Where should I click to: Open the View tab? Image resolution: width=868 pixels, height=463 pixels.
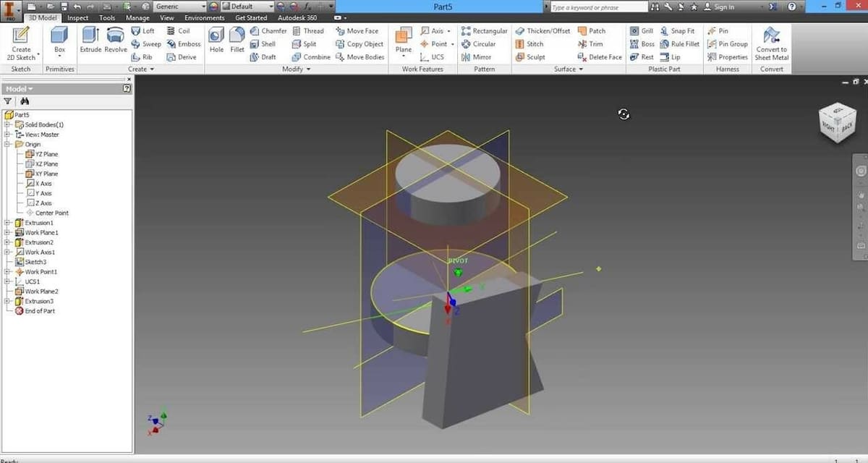166,17
